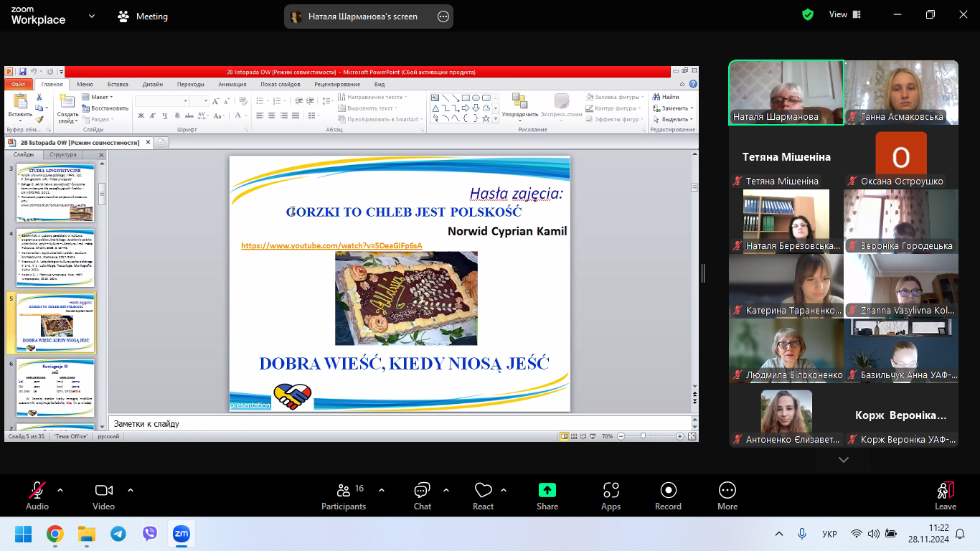The width and height of the screenshot is (980, 551).
Task: Select the oval shape in shapes gallery
Action: [x=476, y=98]
